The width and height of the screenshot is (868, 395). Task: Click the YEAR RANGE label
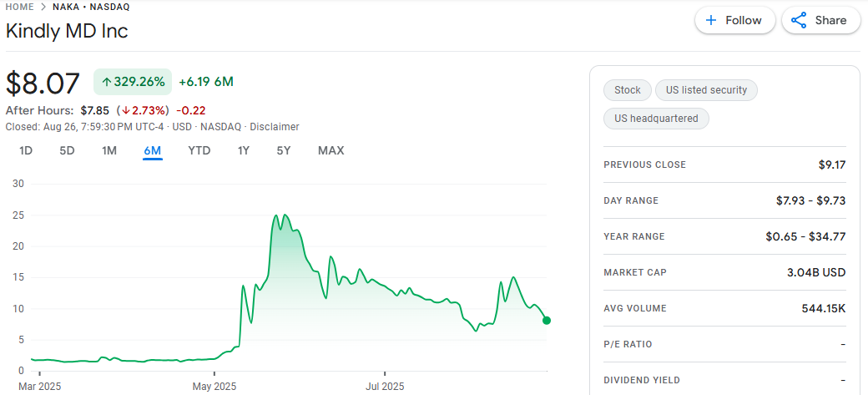click(634, 236)
